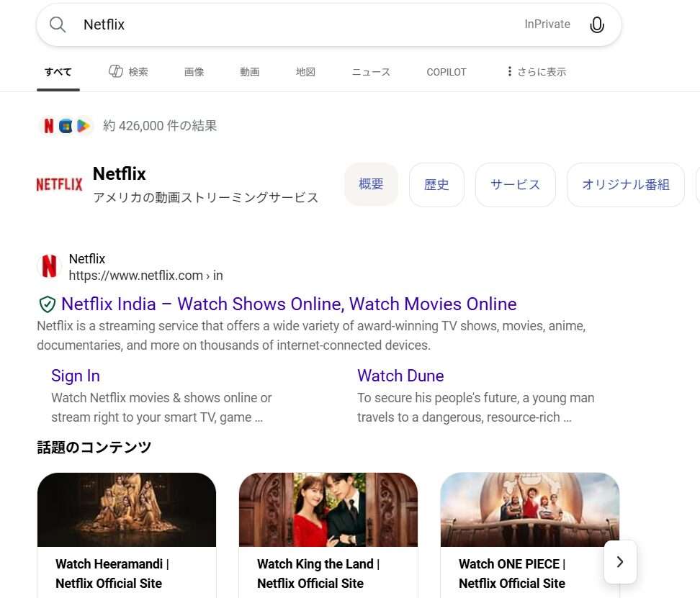Click the InPrivate label in search box
Screen dimensions: 700x598
click(x=547, y=24)
